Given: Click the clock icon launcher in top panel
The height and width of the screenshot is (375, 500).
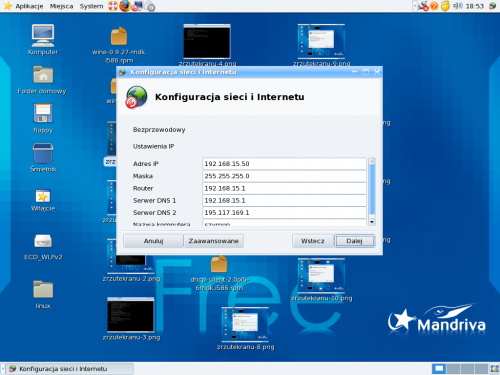Looking at the screenshot, I should point(150,6).
